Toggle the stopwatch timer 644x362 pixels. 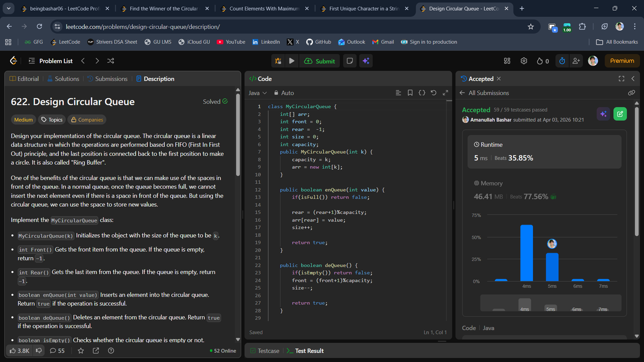(x=562, y=61)
